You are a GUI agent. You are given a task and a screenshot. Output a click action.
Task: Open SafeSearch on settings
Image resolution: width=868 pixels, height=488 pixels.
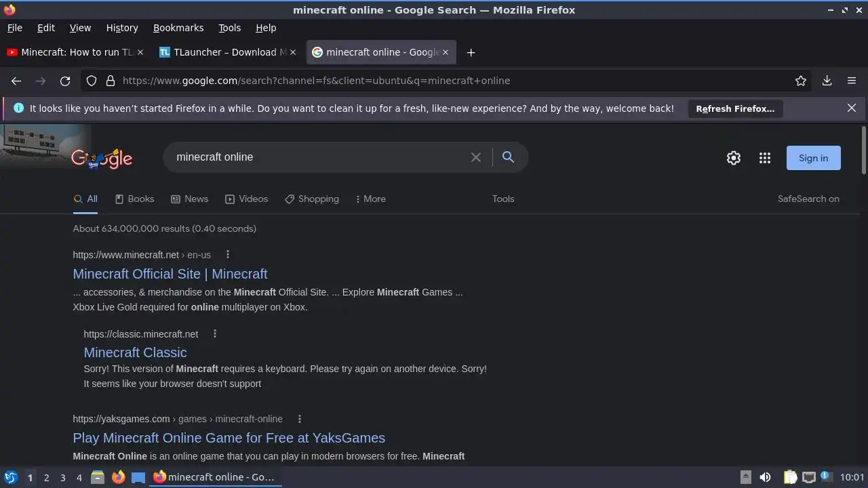pyautogui.click(x=808, y=199)
